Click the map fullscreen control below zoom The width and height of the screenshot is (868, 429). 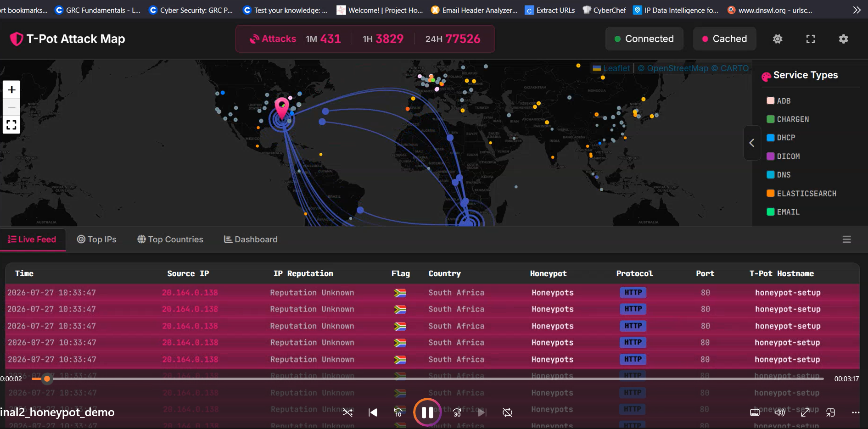(x=11, y=125)
